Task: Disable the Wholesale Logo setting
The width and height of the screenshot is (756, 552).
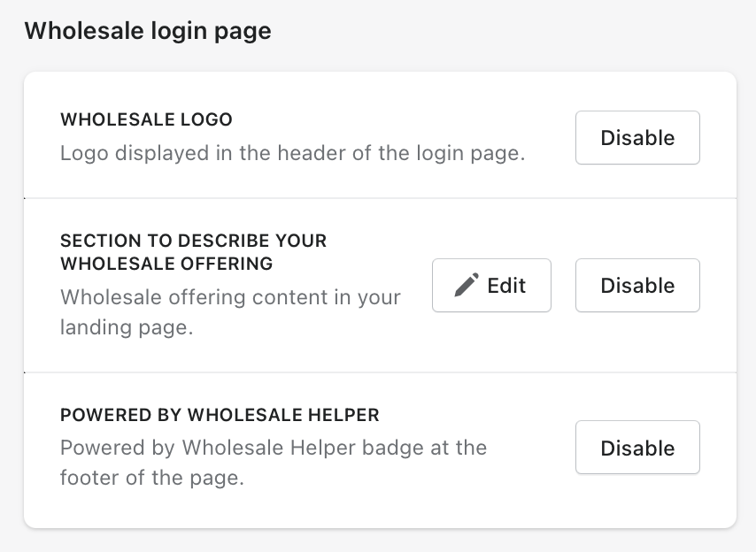Action: 637,137
